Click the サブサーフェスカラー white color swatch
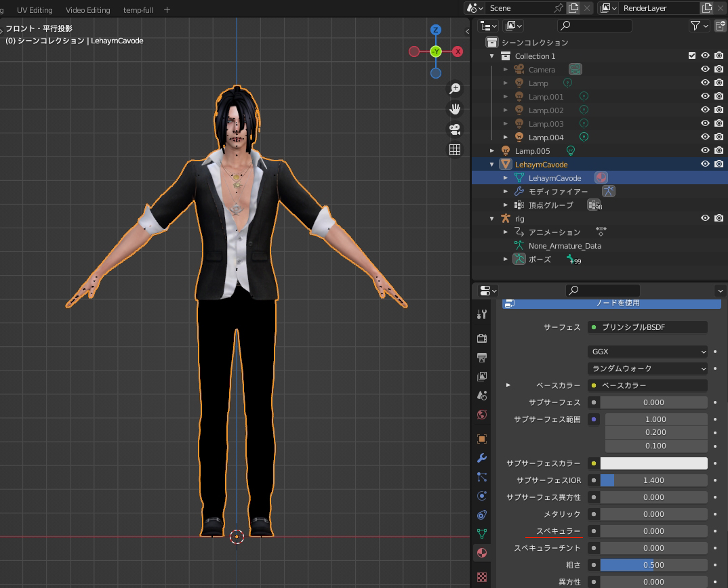The height and width of the screenshot is (588, 728). click(653, 463)
